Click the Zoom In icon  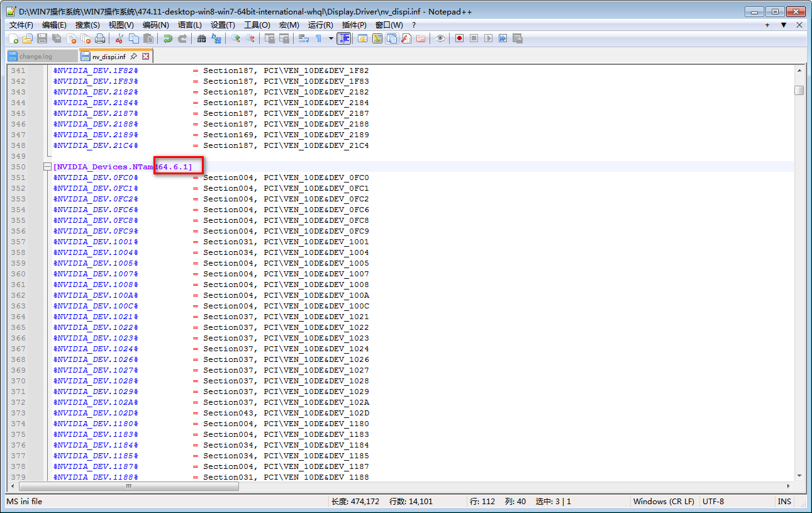(x=236, y=38)
